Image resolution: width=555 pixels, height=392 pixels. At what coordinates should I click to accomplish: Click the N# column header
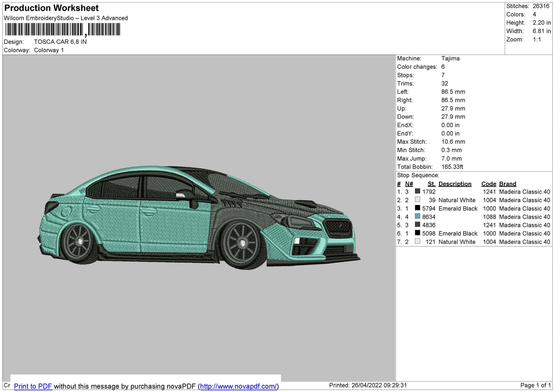(409, 184)
